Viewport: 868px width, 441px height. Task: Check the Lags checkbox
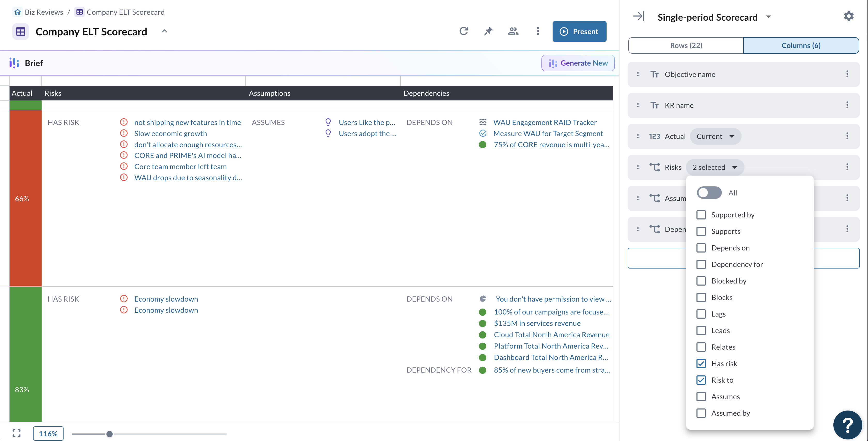click(701, 314)
